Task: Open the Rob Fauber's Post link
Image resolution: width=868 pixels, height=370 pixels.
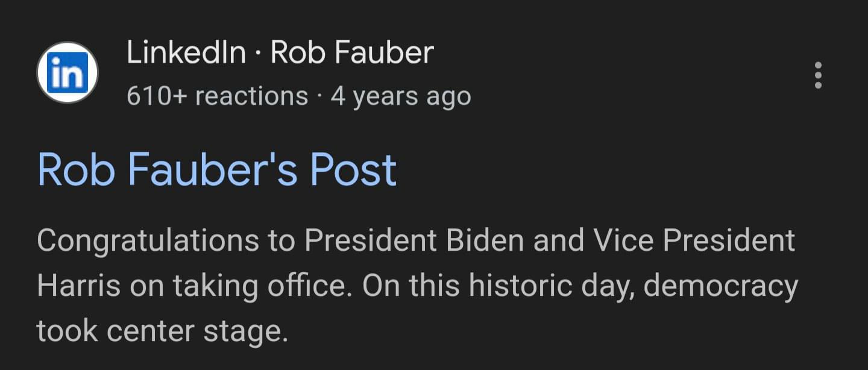Action: [x=217, y=169]
